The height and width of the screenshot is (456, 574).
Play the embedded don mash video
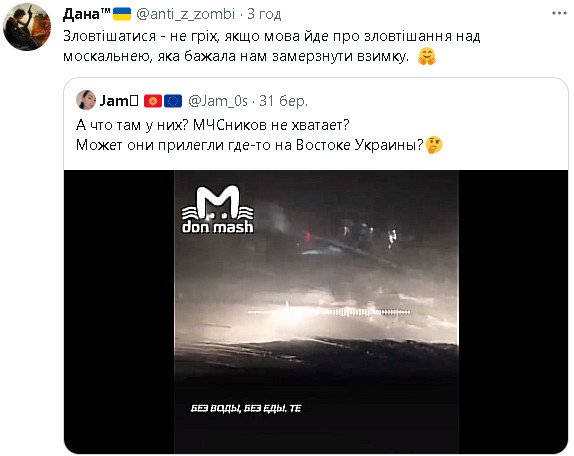click(316, 312)
